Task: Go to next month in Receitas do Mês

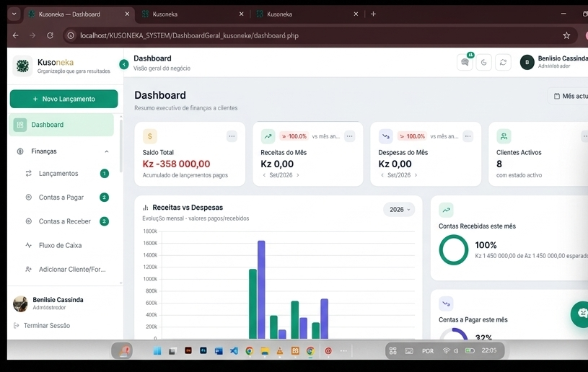Action: (298, 175)
